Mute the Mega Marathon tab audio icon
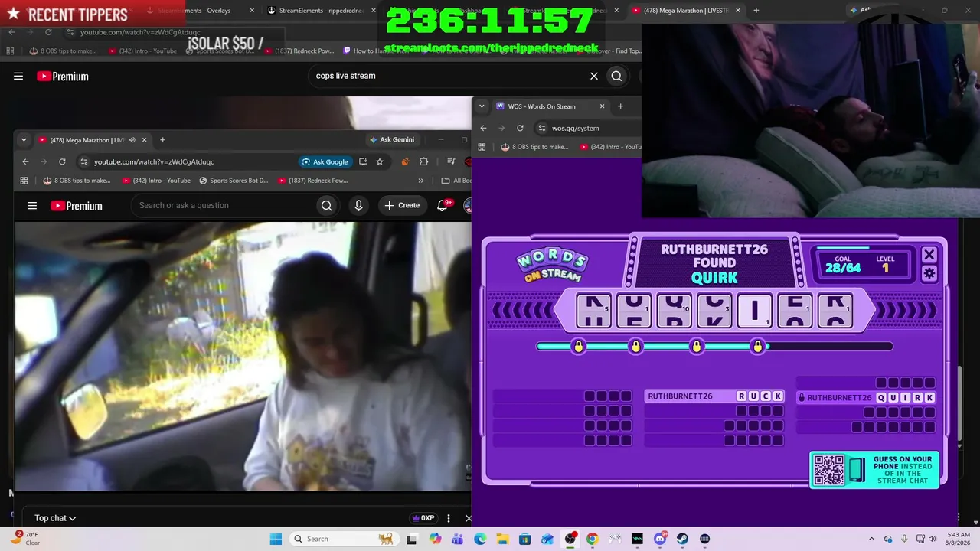 tap(132, 140)
